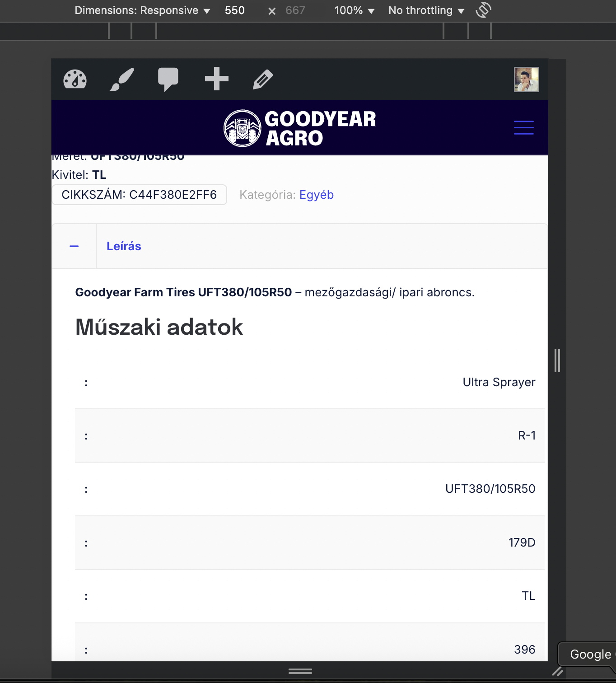Open the user profile avatar

[x=527, y=80]
